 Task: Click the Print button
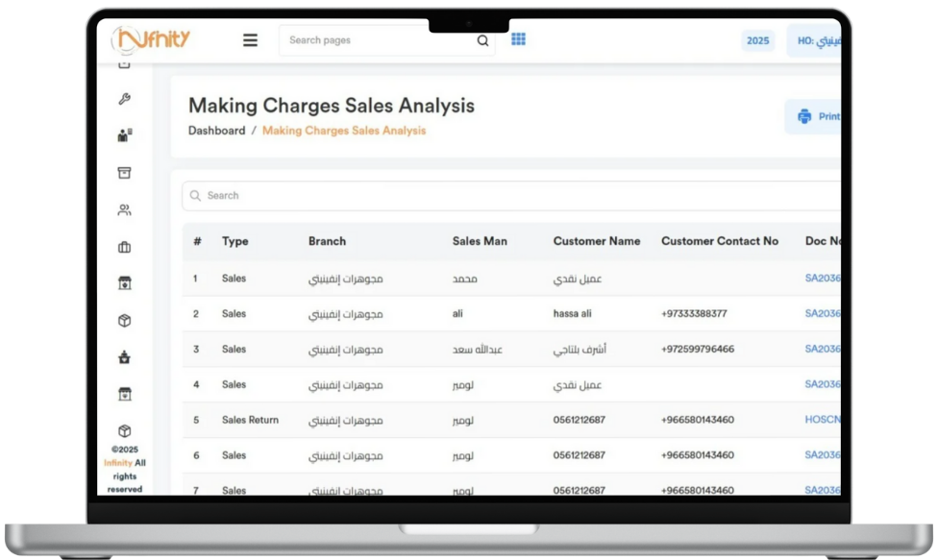pos(820,117)
